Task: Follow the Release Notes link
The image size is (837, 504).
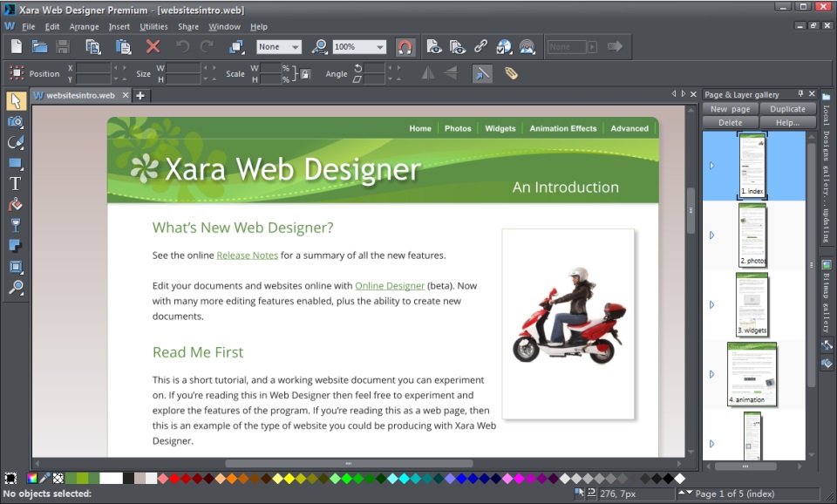Action: [x=247, y=255]
